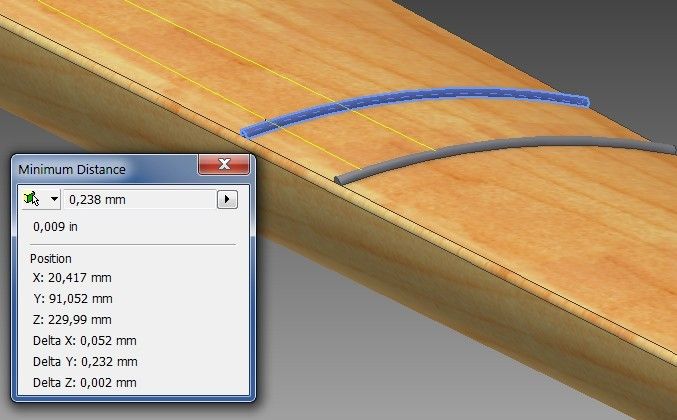Select the X: 20,417 mm position value
Screen dimensions: 677x420
tap(72, 278)
